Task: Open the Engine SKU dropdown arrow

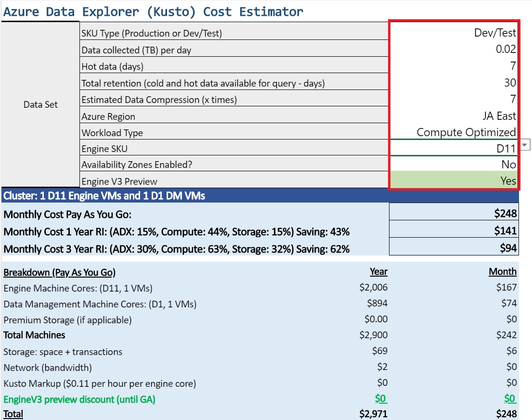Action: [x=524, y=145]
